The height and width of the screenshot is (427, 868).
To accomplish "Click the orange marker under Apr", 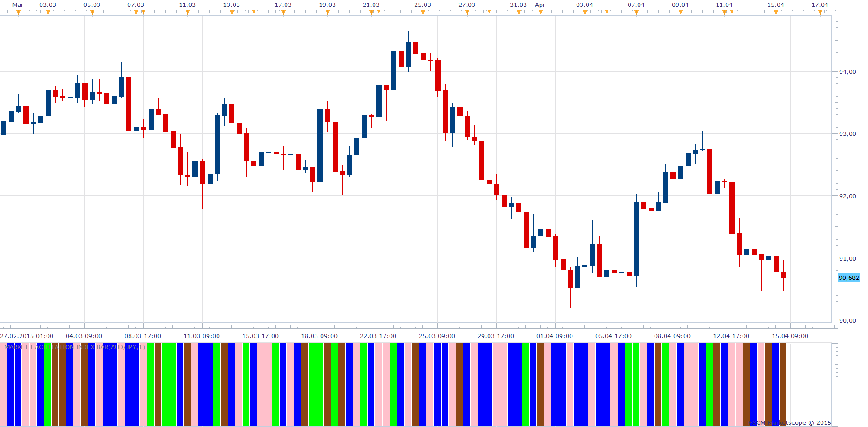I will coord(541,12).
